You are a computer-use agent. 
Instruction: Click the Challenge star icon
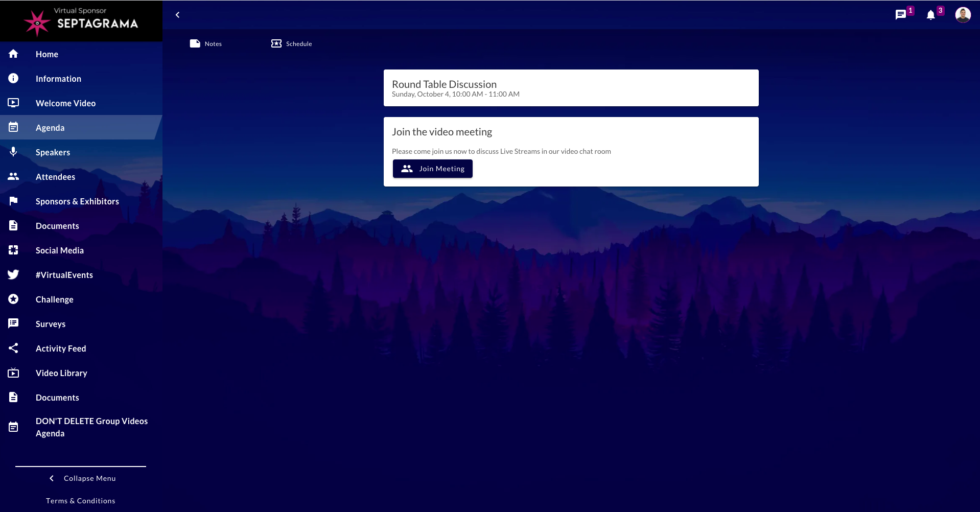click(x=13, y=299)
